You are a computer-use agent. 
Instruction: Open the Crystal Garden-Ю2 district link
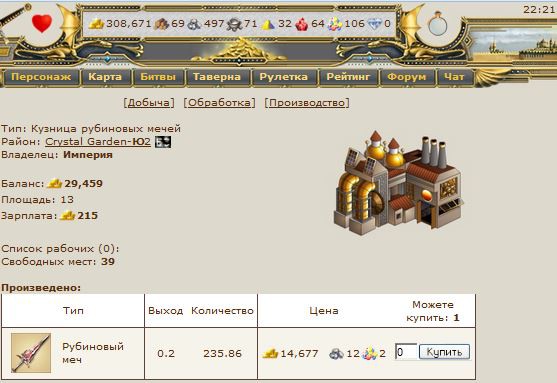click(98, 142)
